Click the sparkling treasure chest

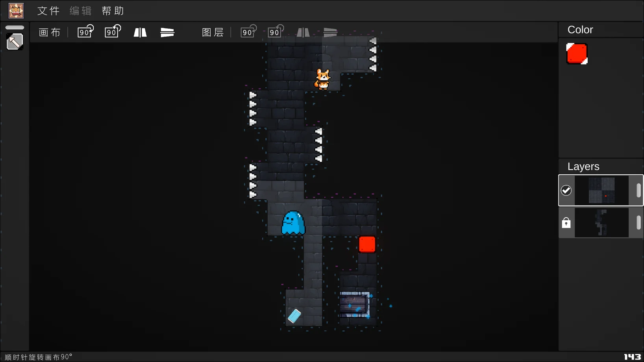click(x=355, y=305)
